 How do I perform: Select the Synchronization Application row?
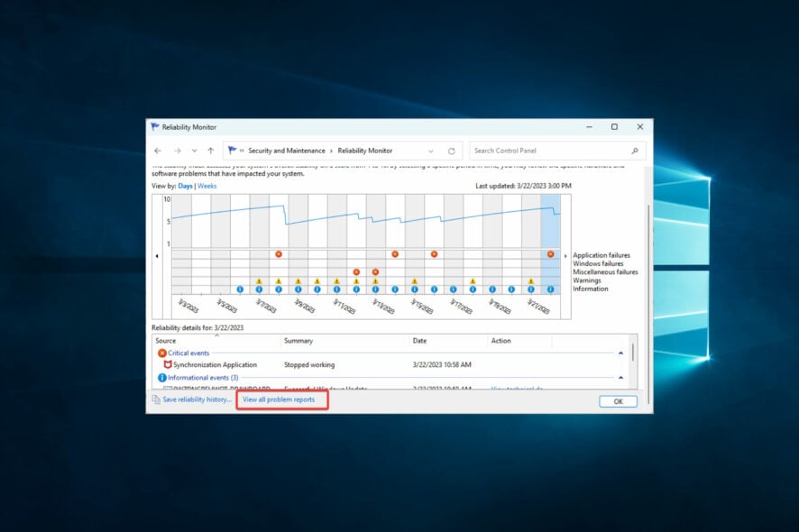(390, 365)
